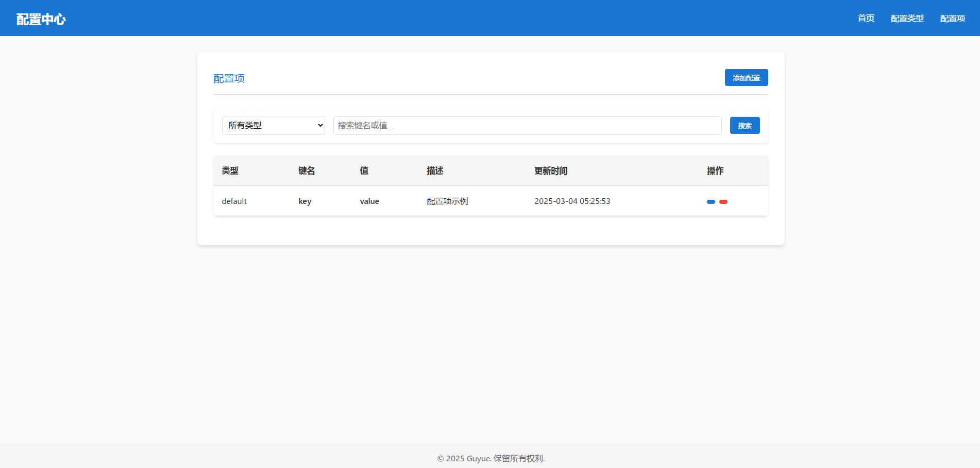This screenshot has width=980, height=468.
Task: Focus the 搜索键名或值 search input
Action: click(x=527, y=126)
